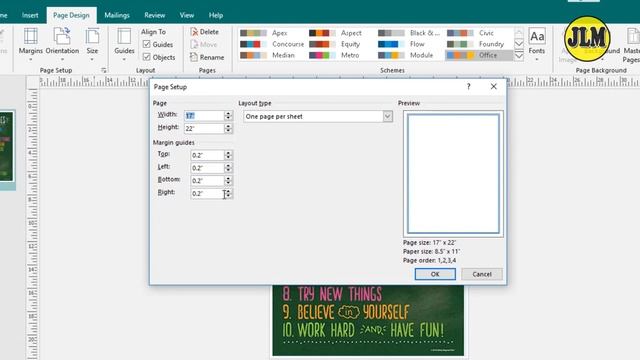Click the Rename page icon
This screenshot has width=640, height=360.
pos(194,57)
